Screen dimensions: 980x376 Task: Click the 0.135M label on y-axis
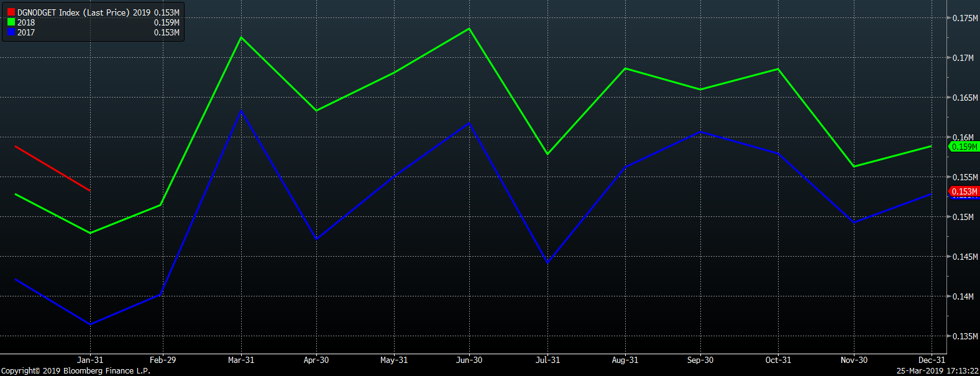click(965, 336)
